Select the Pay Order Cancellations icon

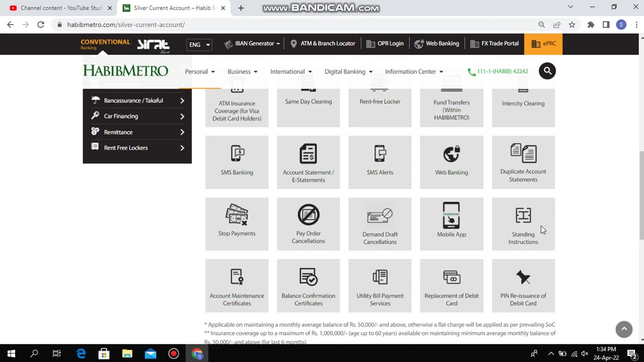pos(308,215)
